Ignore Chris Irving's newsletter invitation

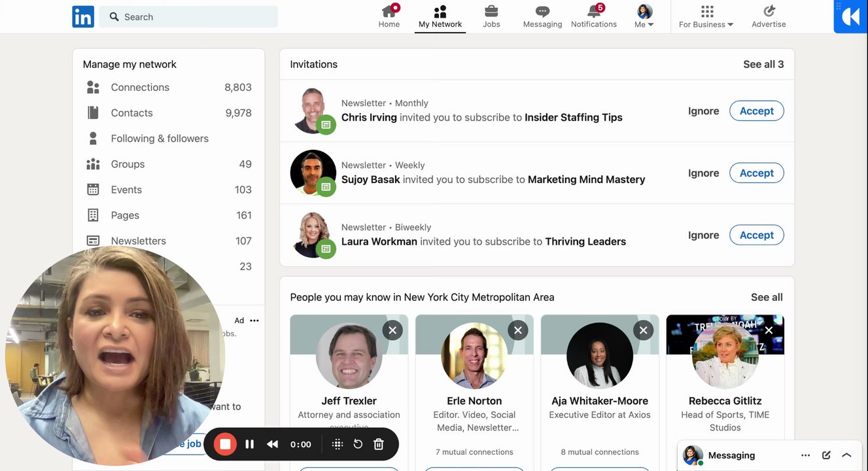click(703, 111)
